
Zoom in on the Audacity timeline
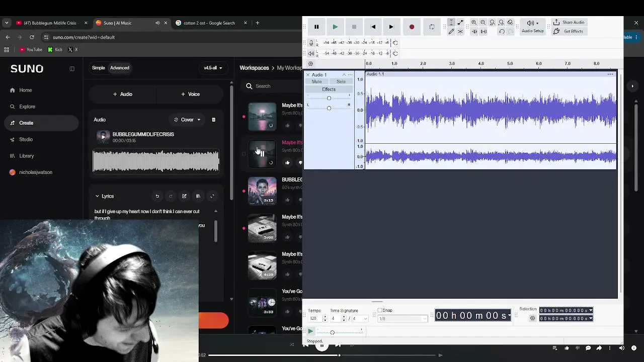[x=474, y=23]
